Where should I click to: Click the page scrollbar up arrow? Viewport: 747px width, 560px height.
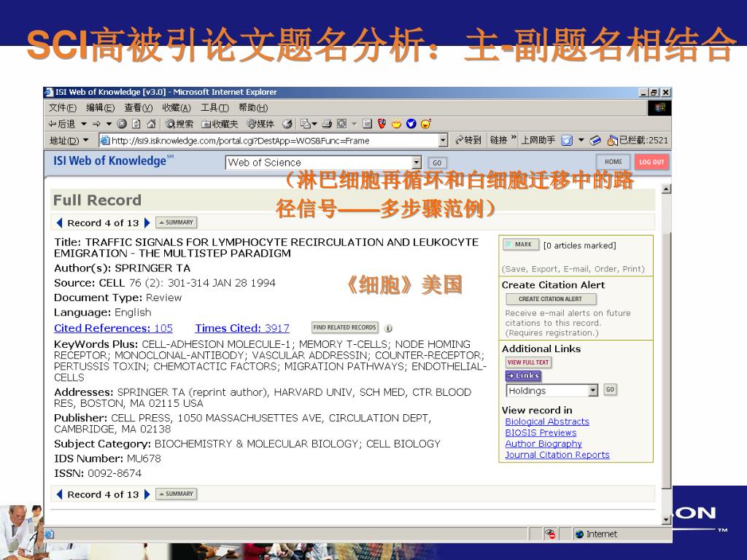pos(667,189)
